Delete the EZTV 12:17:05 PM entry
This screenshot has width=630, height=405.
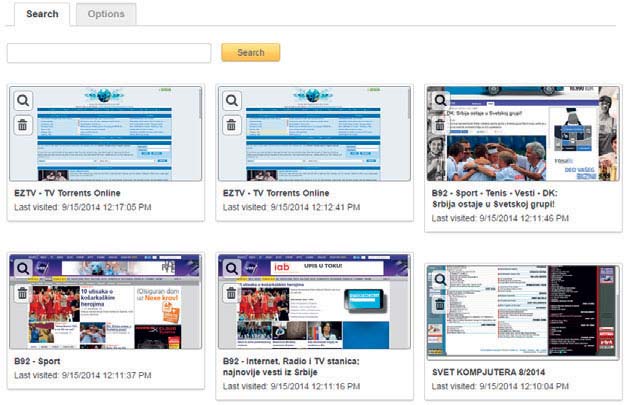click(x=23, y=125)
